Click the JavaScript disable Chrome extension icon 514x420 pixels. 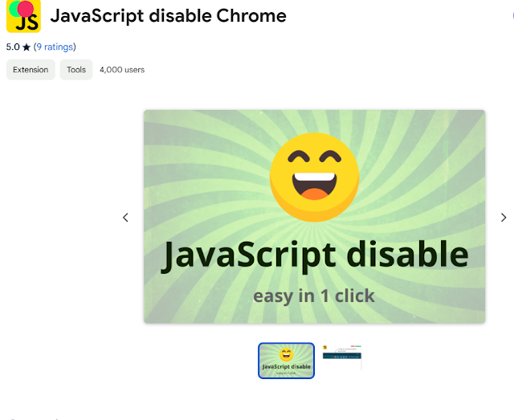(23, 16)
